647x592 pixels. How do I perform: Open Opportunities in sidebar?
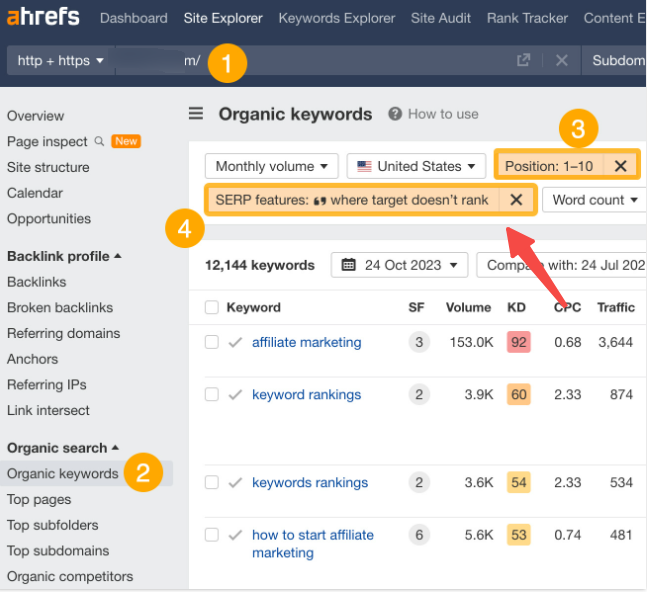49,218
